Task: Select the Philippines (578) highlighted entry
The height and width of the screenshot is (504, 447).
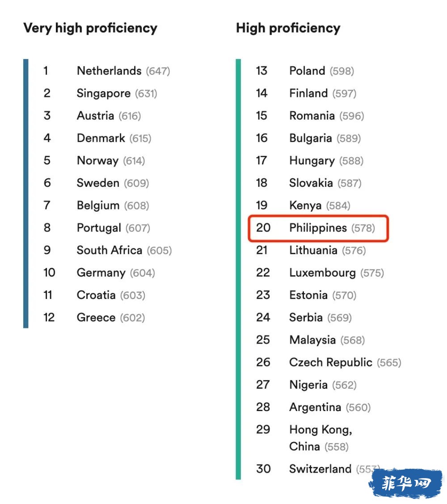Action: pos(318,228)
